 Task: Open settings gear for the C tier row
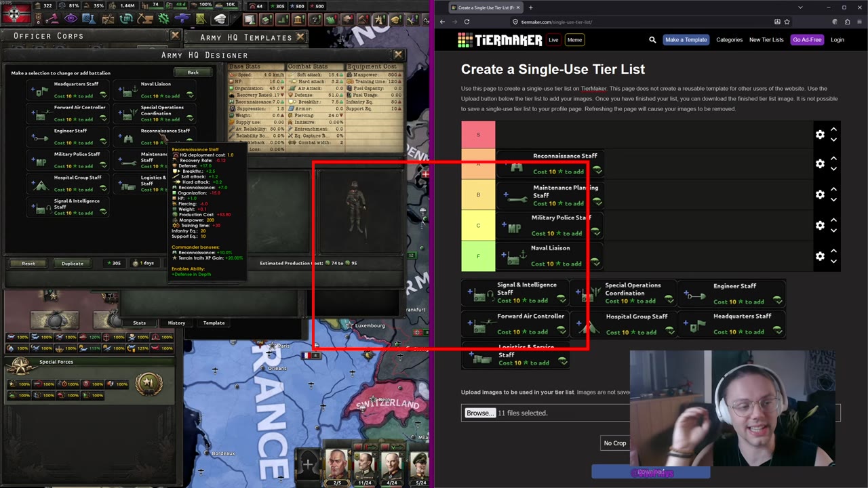click(x=820, y=225)
